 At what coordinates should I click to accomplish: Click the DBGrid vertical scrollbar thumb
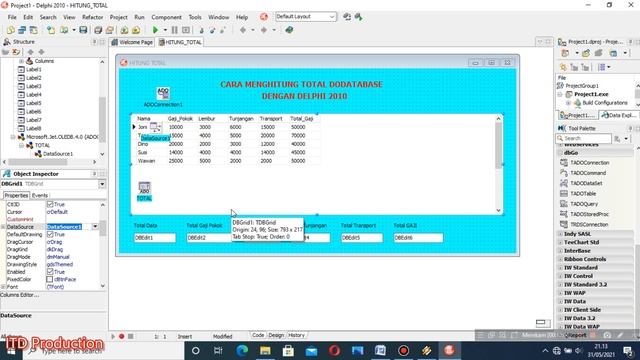tap(498, 145)
